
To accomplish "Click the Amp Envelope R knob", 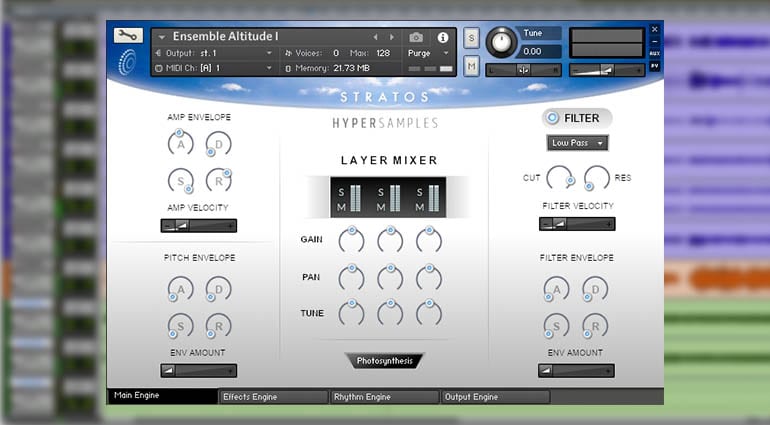I will click(x=219, y=180).
